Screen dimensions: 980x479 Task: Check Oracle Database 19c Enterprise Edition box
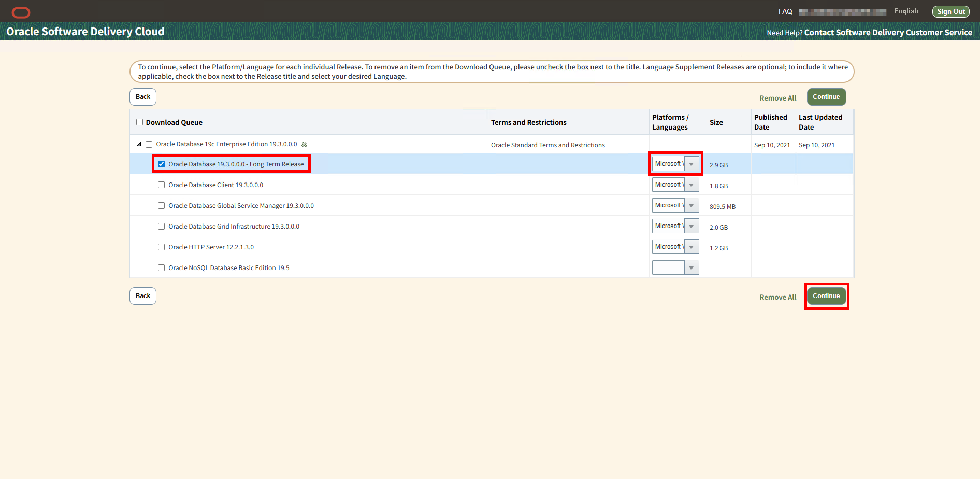[x=149, y=145]
